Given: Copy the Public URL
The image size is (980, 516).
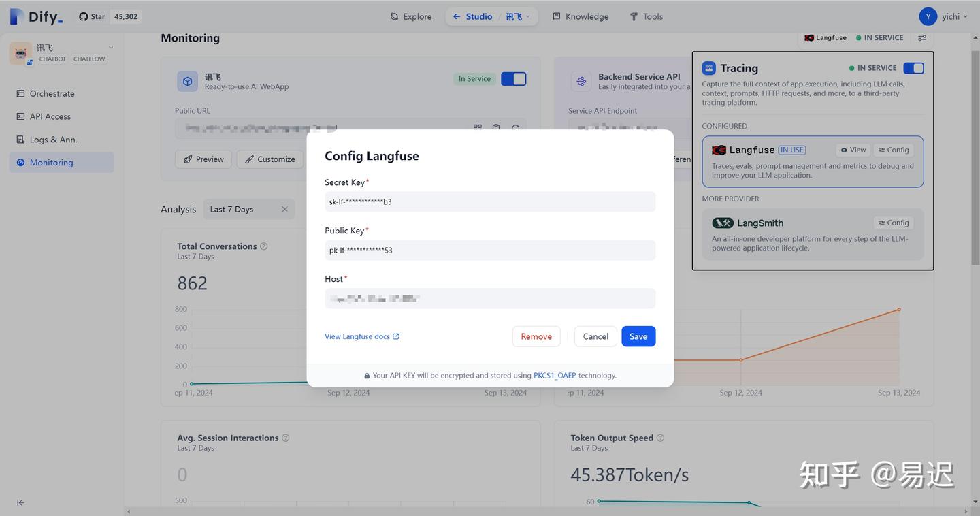Looking at the screenshot, I should 496,128.
